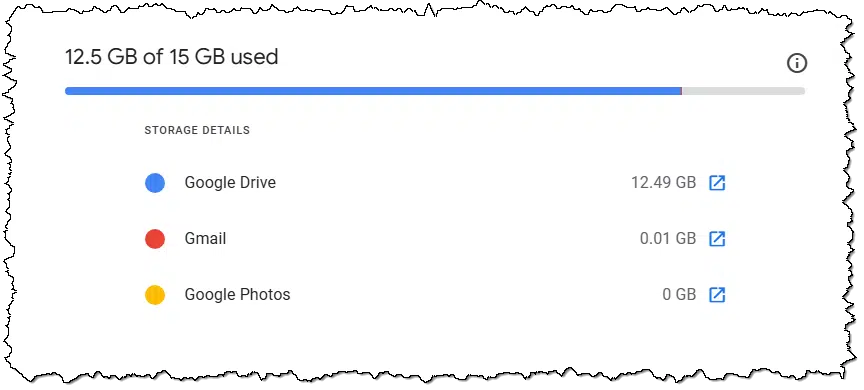
Task: Click the blue Google Drive color dot
Action: (155, 183)
